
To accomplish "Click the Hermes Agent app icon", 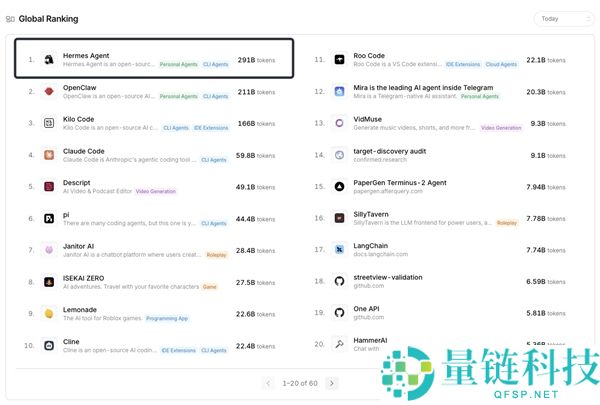I will coord(49,59).
